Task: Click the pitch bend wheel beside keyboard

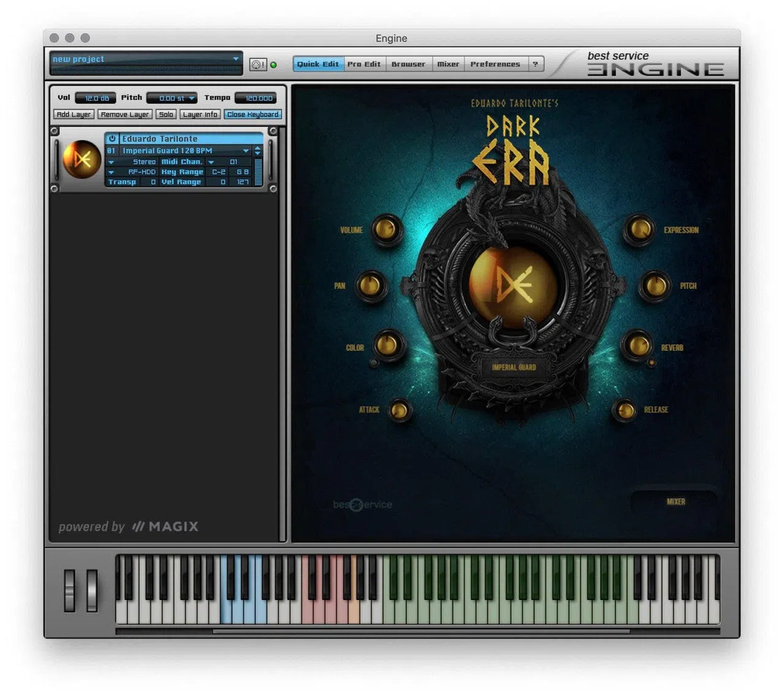Action: tap(69, 590)
